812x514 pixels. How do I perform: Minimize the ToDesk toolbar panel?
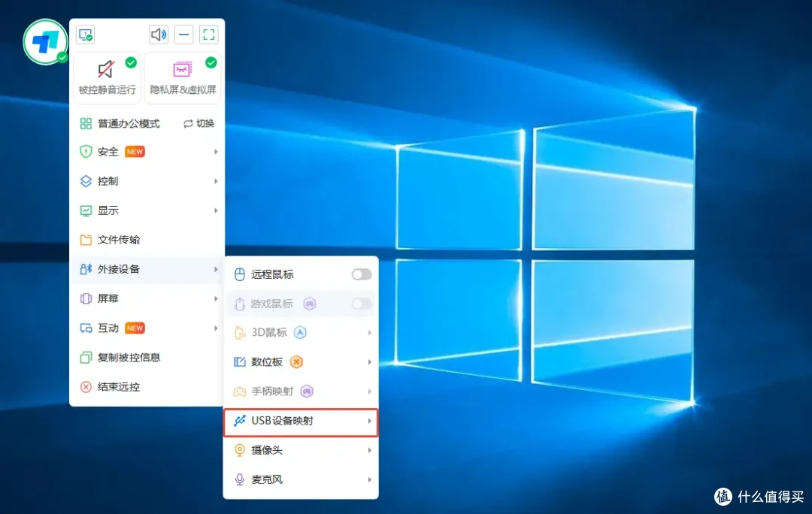[x=184, y=35]
